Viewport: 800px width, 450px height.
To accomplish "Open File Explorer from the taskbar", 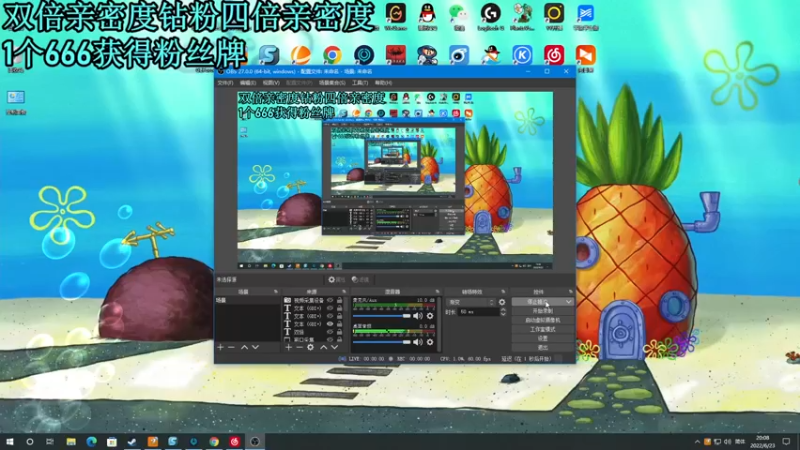I will [71, 441].
